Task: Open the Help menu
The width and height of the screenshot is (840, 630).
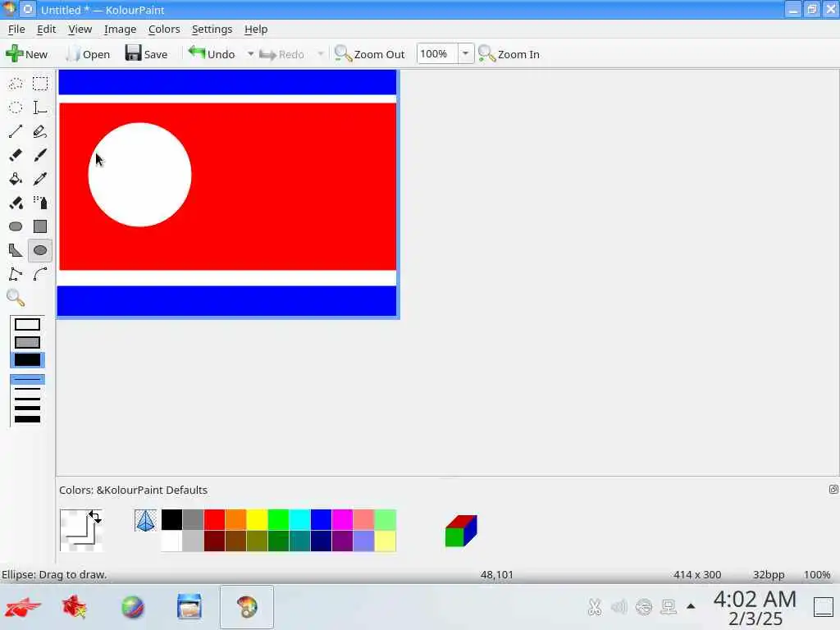Action: pos(256,29)
